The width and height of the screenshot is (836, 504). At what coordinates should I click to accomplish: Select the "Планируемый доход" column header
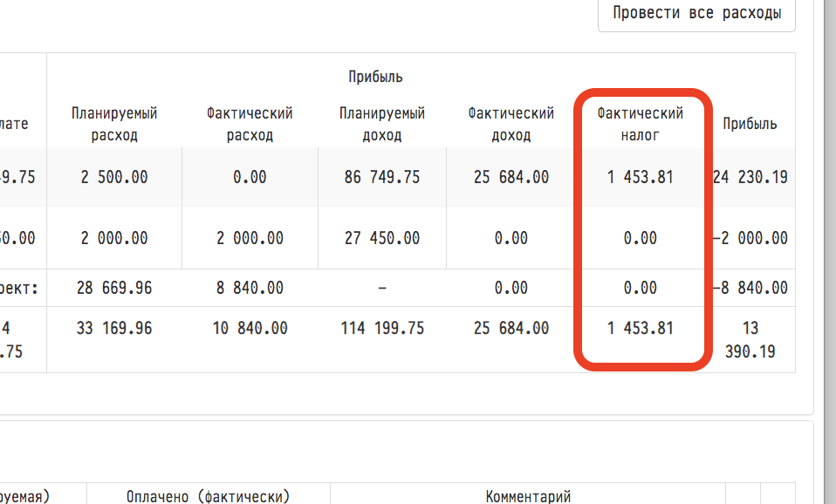tap(382, 124)
